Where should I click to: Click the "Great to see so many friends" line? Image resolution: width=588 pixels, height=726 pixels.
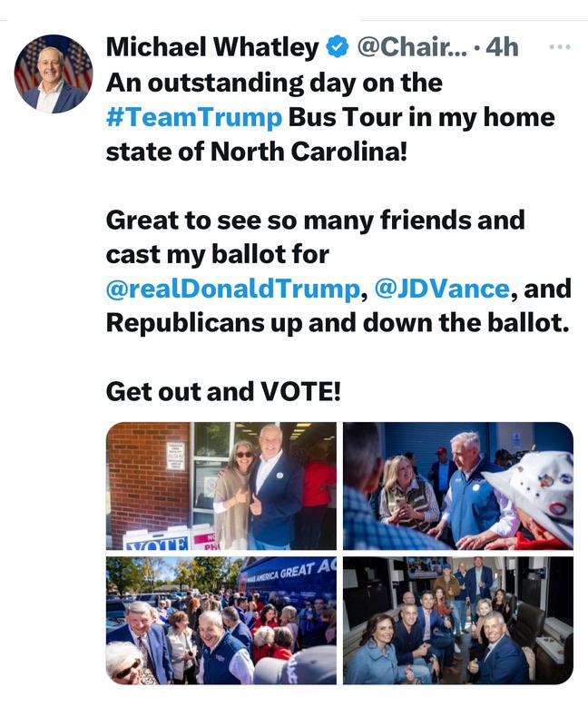click(x=315, y=220)
